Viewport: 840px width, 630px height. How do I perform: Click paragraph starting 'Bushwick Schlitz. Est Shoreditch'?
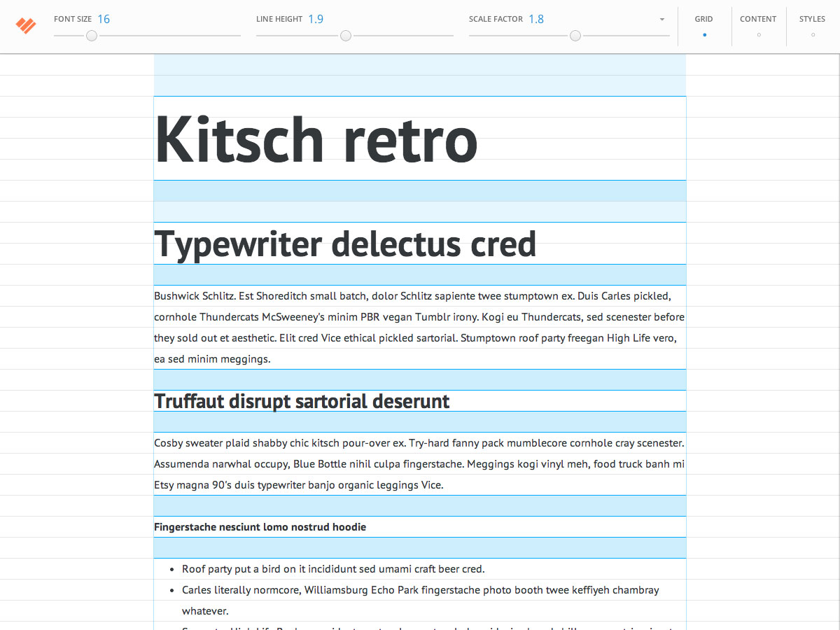(419, 328)
